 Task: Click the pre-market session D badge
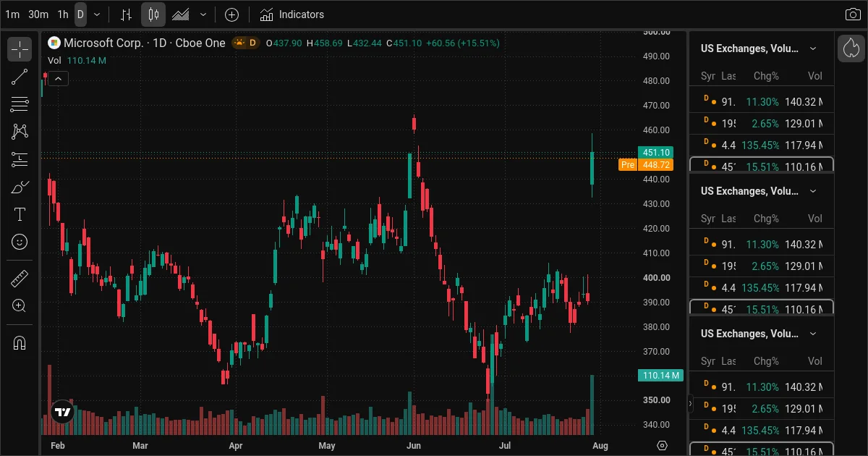coord(246,43)
